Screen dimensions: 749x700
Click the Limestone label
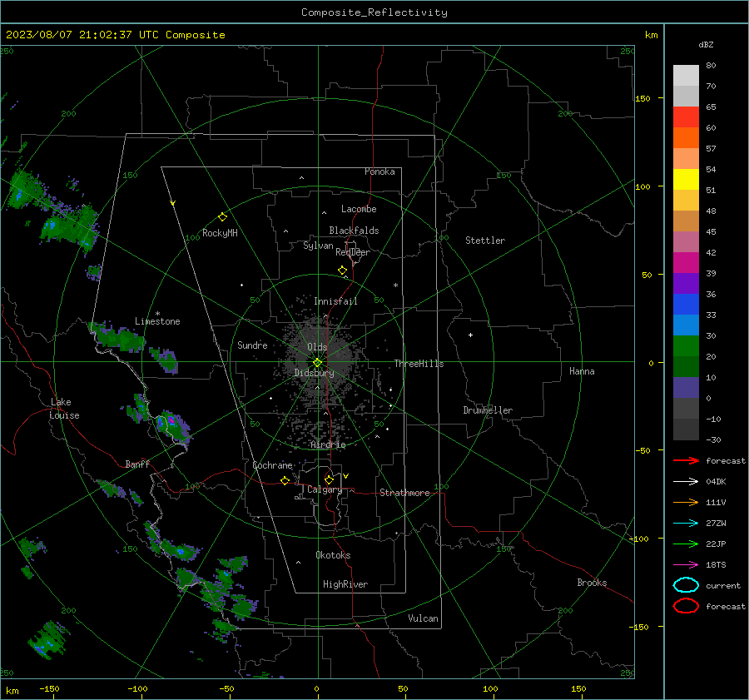pos(157,321)
